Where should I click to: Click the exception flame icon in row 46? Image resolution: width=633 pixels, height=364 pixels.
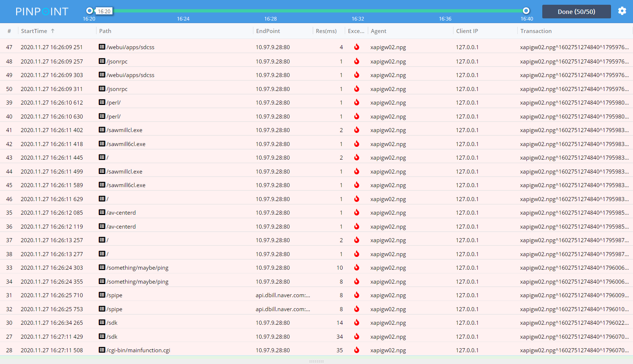[x=357, y=199]
